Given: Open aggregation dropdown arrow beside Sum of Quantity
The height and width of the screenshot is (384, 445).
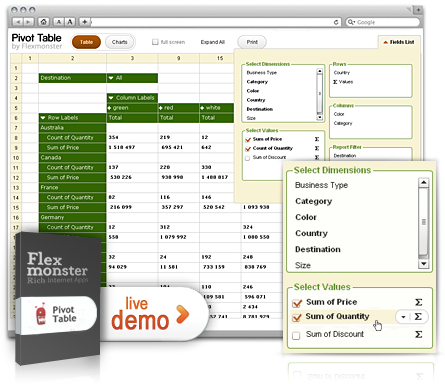Looking at the screenshot, I should click(x=403, y=317).
